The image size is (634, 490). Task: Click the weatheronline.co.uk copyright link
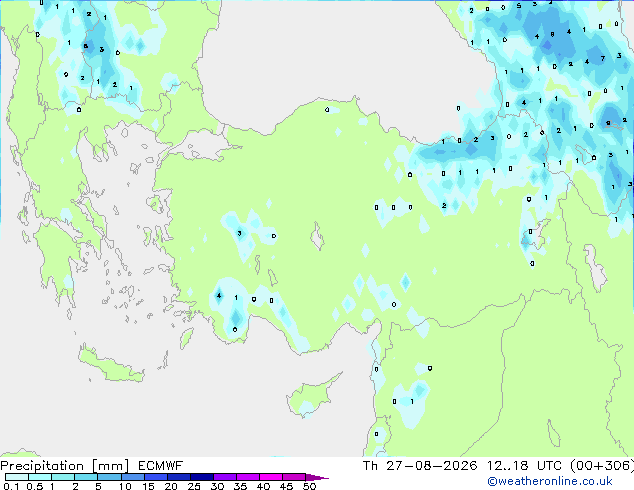tap(550, 481)
